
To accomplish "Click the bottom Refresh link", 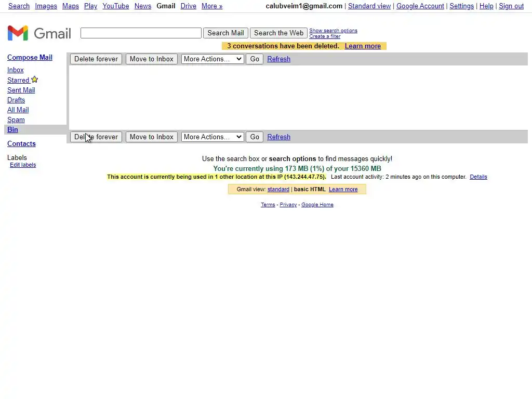I will (278, 137).
